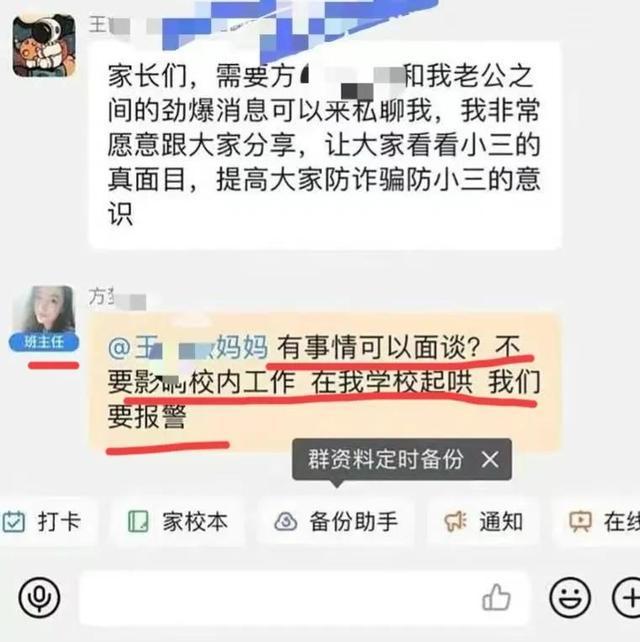Tap the 在线 screen icon at right edge
640x642 pixels.
point(580,522)
